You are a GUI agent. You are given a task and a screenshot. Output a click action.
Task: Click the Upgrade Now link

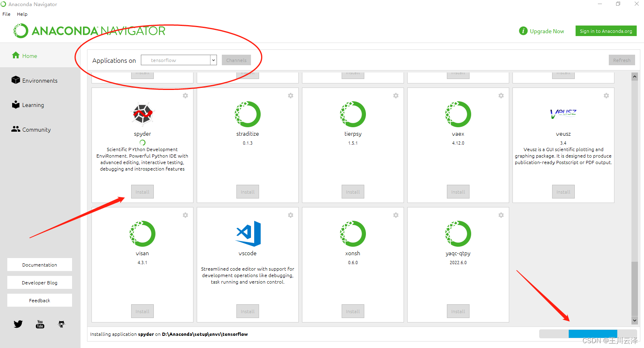[547, 31]
